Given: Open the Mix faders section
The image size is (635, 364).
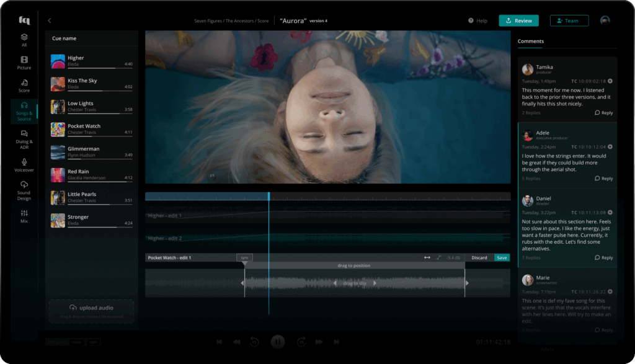Looking at the screenshot, I should coord(24,216).
